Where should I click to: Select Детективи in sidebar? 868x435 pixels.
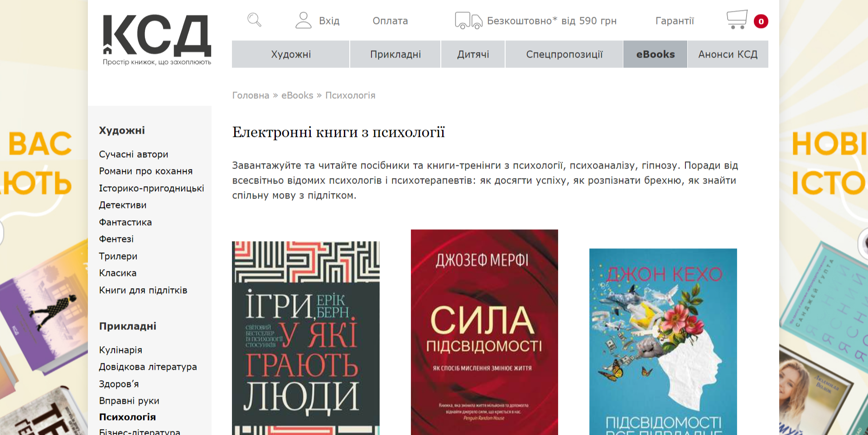point(123,205)
